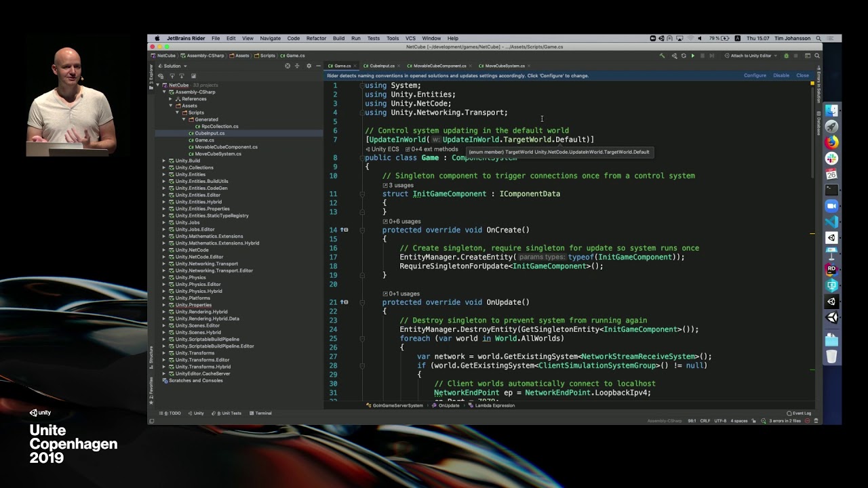Expand the References node
Screen dimensions: 868x488
pyautogui.click(x=171, y=99)
